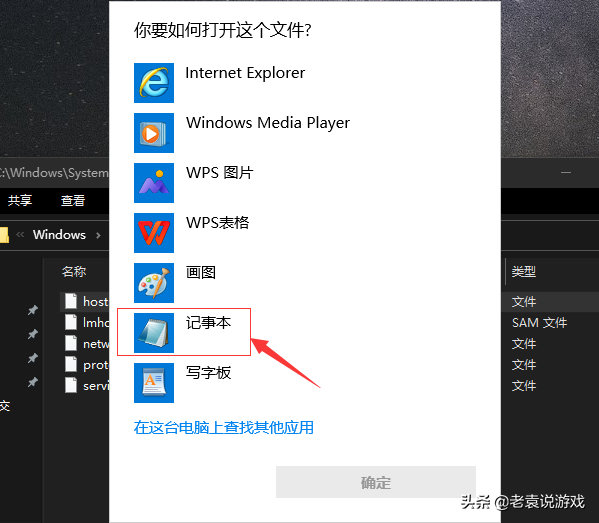Click the 记事本 label
The height and width of the screenshot is (523, 599).
[x=209, y=323]
